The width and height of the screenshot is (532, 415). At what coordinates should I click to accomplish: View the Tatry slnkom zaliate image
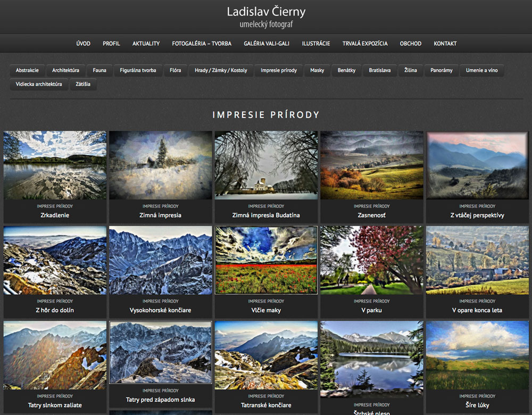[x=55, y=355]
